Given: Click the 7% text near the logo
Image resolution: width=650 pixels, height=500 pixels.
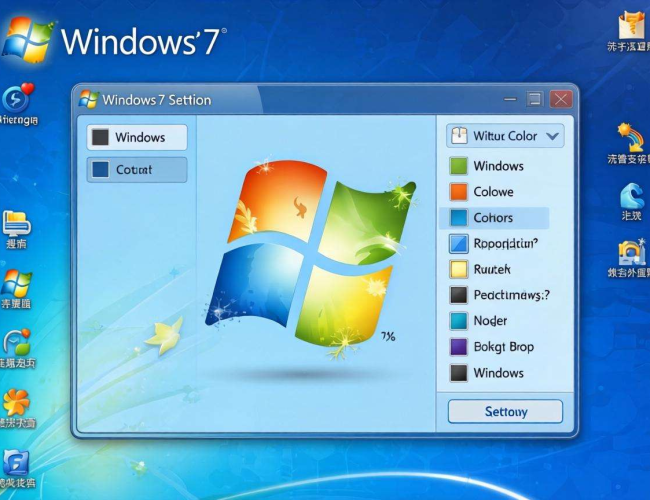Looking at the screenshot, I should click(388, 337).
